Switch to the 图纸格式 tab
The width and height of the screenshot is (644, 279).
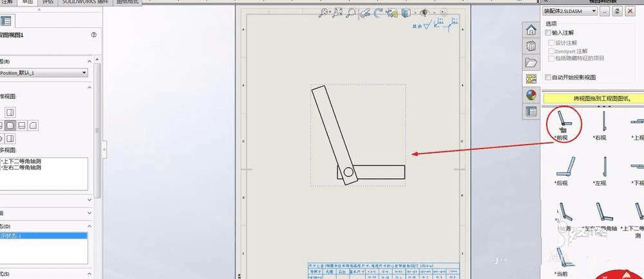(x=128, y=2)
